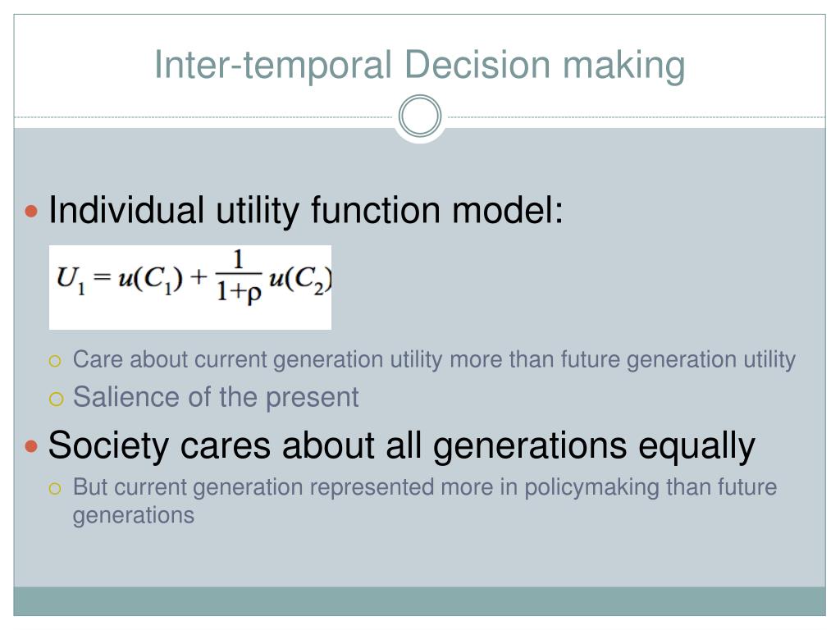Click the u(C2) term in the equation
The height and width of the screenshot is (630, 840).
point(300,280)
